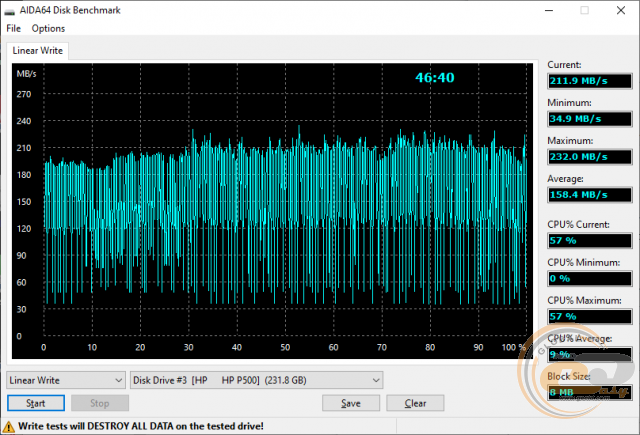Click the Clear button
This screenshot has width=640, height=435.
click(415, 403)
